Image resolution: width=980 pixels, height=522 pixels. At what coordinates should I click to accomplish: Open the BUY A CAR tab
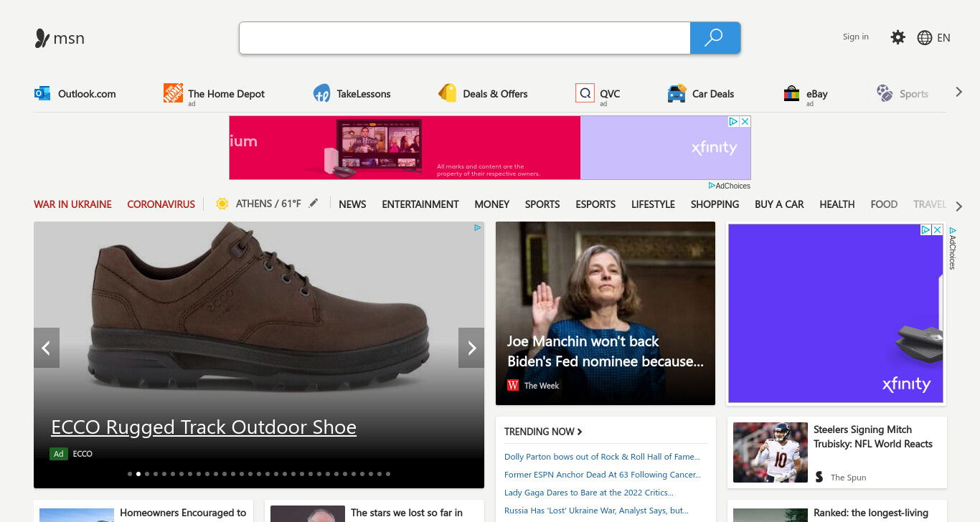point(779,204)
